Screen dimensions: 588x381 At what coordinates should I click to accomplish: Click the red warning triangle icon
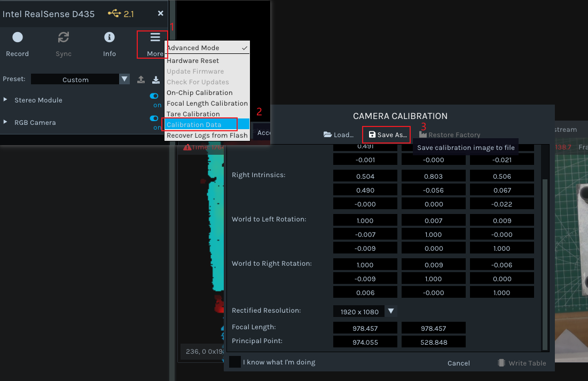coord(187,147)
